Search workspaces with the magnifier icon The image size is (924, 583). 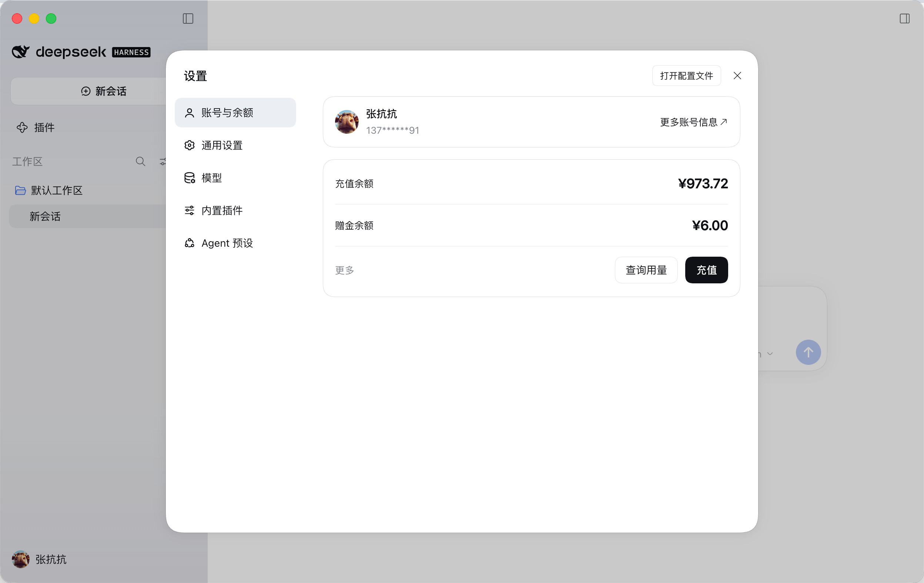pos(140,161)
